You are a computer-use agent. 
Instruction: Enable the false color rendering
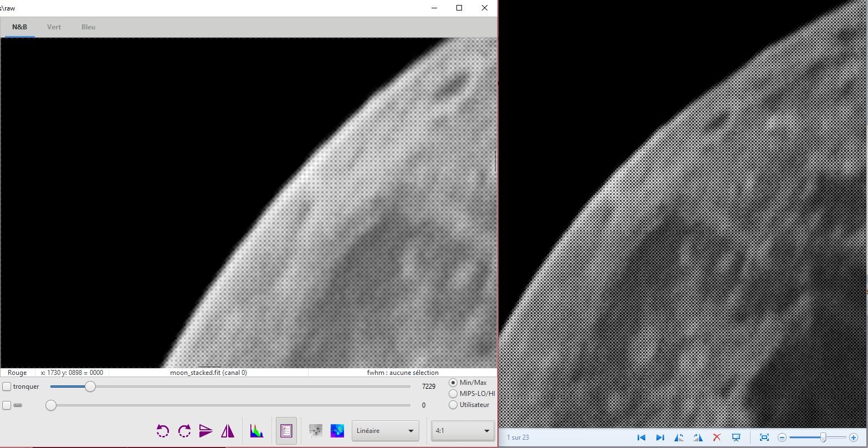click(337, 431)
